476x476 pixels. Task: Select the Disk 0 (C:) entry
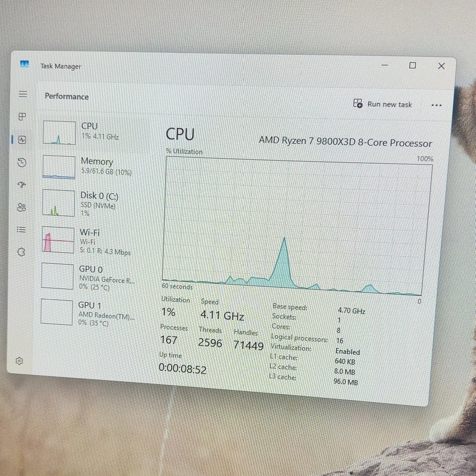[x=95, y=203]
